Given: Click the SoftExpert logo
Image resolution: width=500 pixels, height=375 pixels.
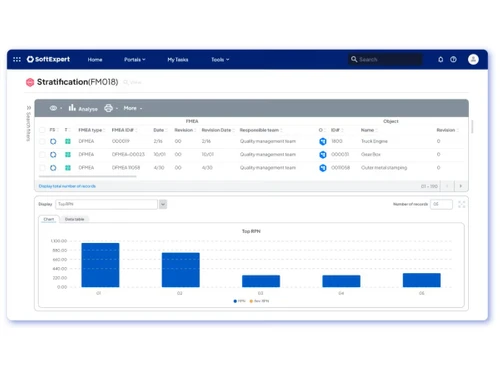Looking at the screenshot, I should (x=48, y=59).
